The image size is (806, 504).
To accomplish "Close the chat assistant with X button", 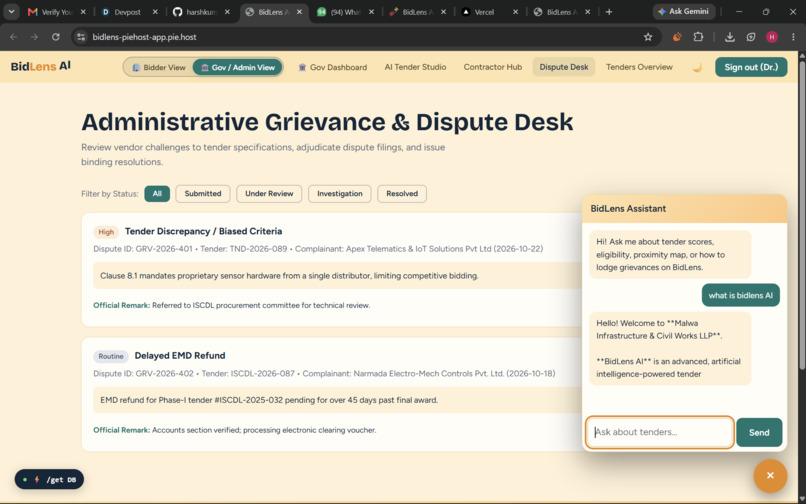I will 770,476.
